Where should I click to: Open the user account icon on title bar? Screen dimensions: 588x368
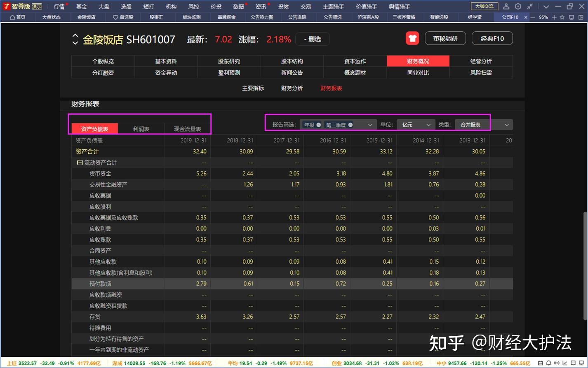coord(506,6)
